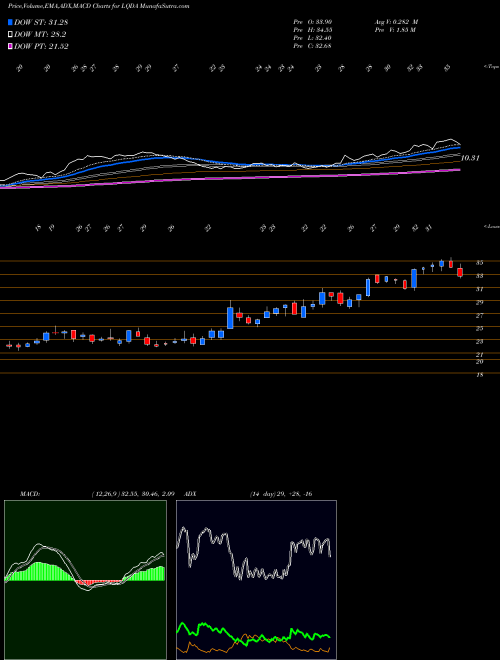The height and width of the screenshot is (660, 500).
Task: Click the '<Lows' marker label
Action: pyautogui.click(x=491, y=226)
